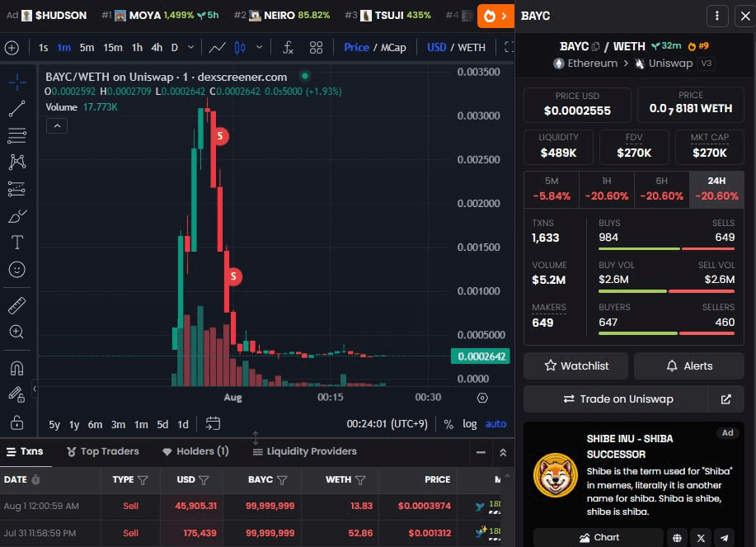Switch chart display to MCap
Image resolution: width=756 pixels, height=547 pixels.
(x=393, y=47)
